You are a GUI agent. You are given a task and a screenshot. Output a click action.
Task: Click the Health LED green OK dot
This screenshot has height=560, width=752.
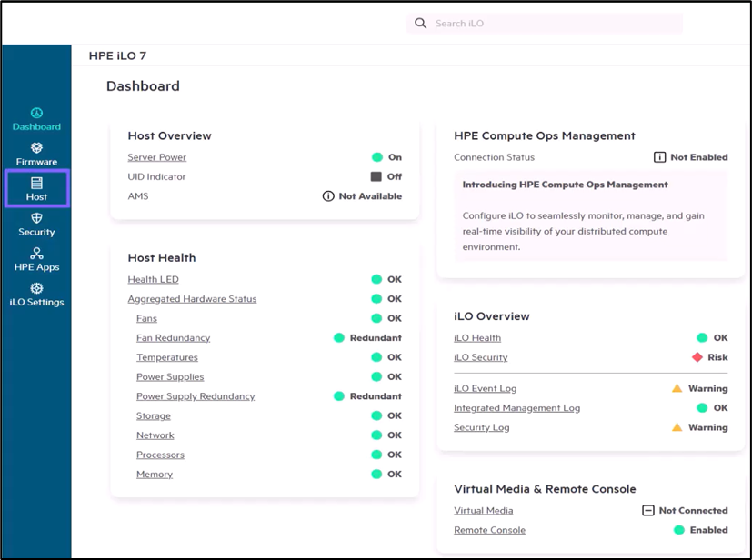pyautogui.click(x=377, y=279)
